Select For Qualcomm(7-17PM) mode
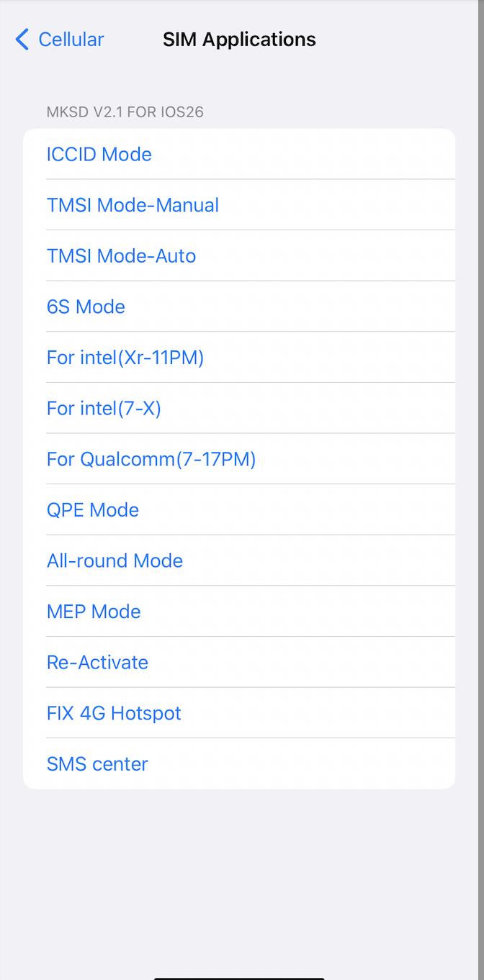This screenshot has height=980, width=484. click(151, 459)
